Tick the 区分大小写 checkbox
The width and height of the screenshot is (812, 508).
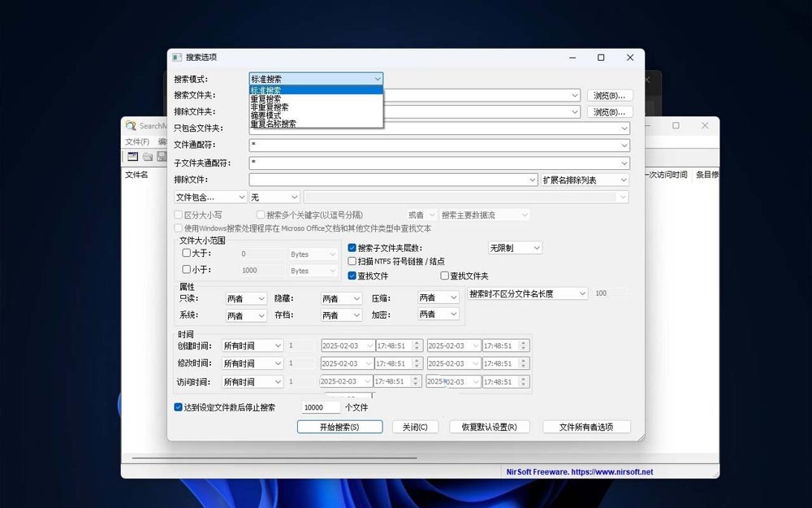click(x=178, y=215)
